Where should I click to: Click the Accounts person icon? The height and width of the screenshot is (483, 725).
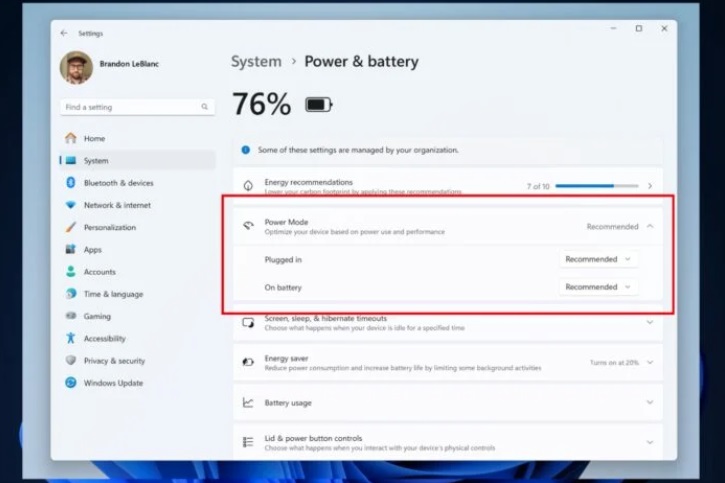pyautogui.click(x=71, y=271)
